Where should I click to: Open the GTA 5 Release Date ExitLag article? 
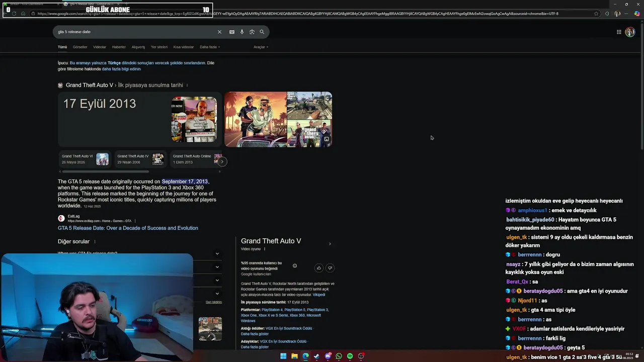click(128, 228)
